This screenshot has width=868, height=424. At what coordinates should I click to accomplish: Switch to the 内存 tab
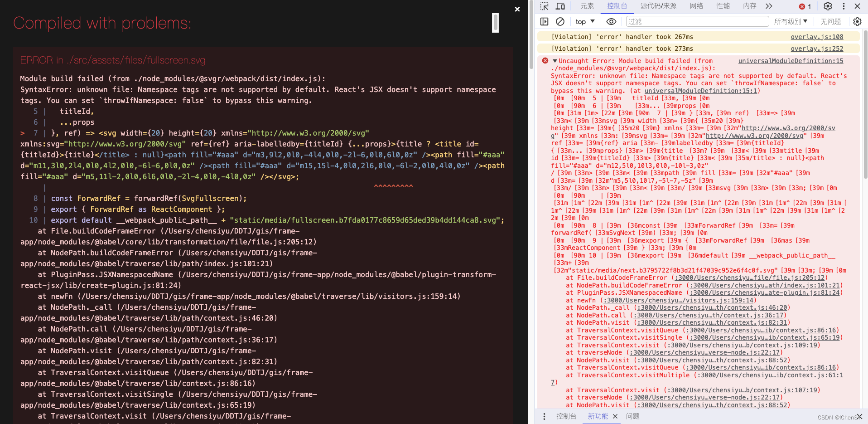(x=750, y=6)
